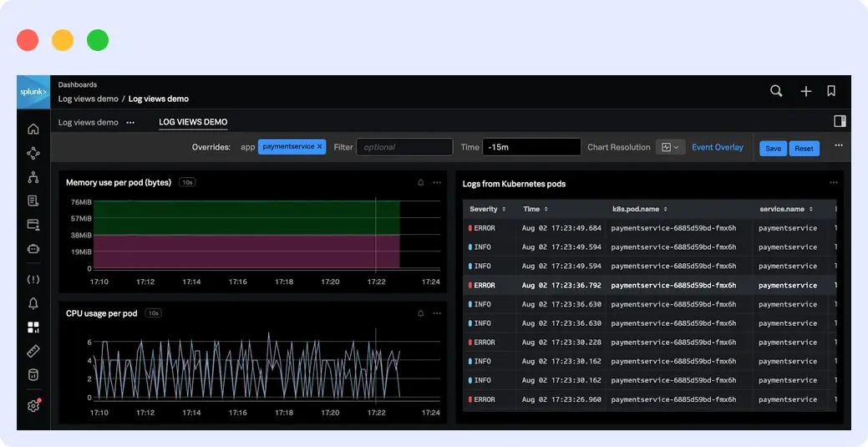The width and height of the screenshot is (868, 447).
Task: Click CPU usage per pod title
Action: point(101,313)
